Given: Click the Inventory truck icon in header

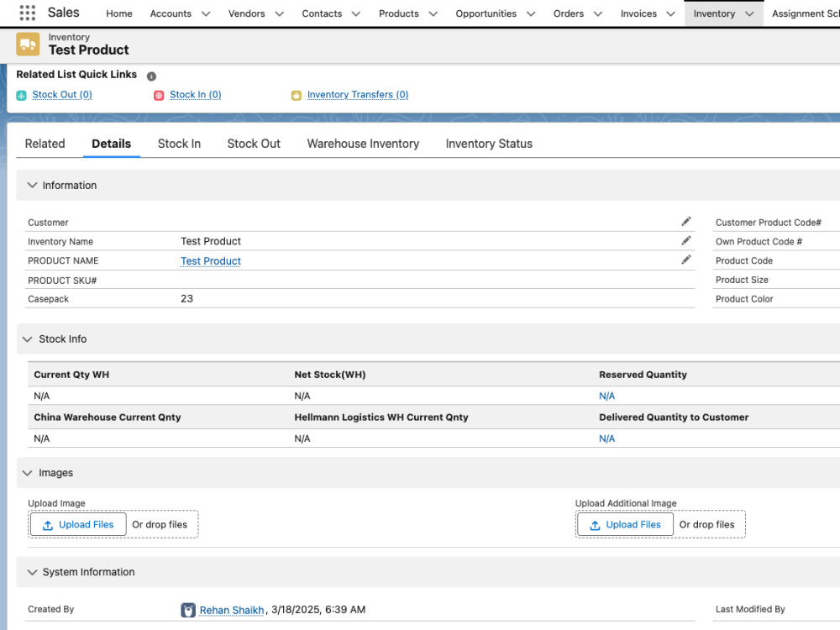Looking at the screenshot, I should coord(28,44).
